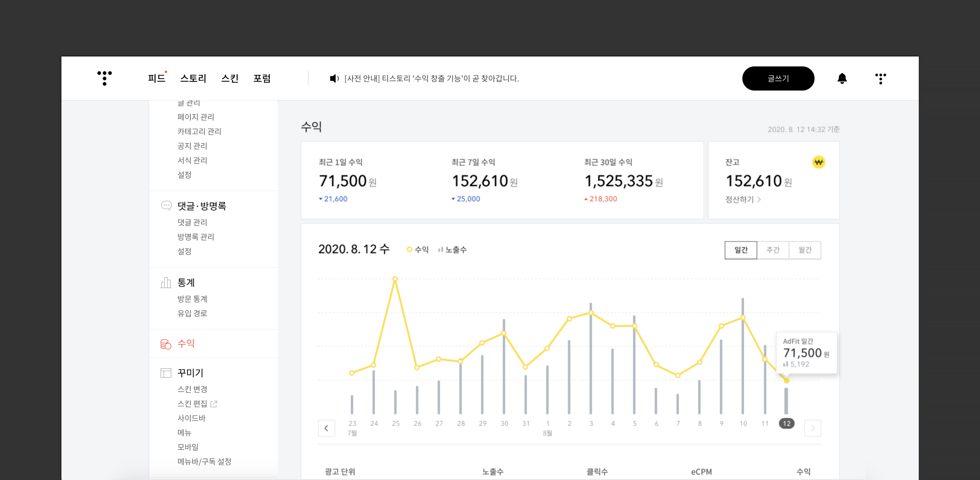Open the 스토리 top menu
980x480 pixels.
[x=193, y=79]
